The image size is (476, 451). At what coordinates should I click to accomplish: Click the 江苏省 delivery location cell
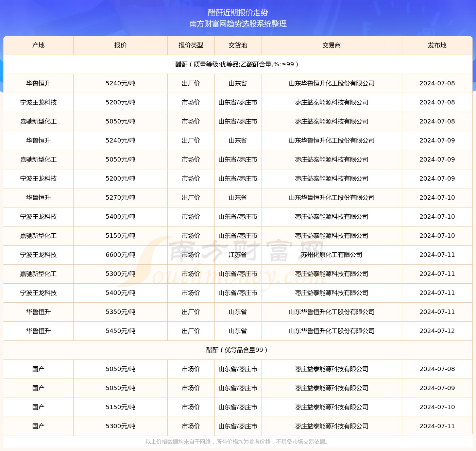click(x=238, y=255)
